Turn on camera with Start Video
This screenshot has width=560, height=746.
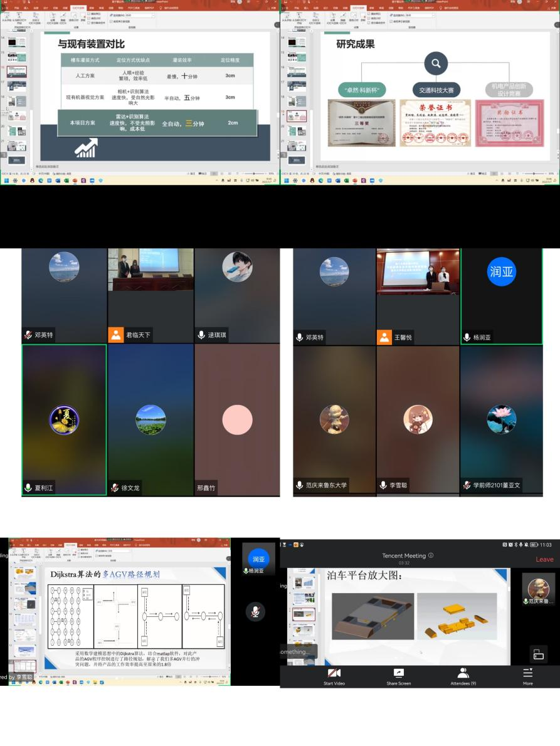point(334,675)
